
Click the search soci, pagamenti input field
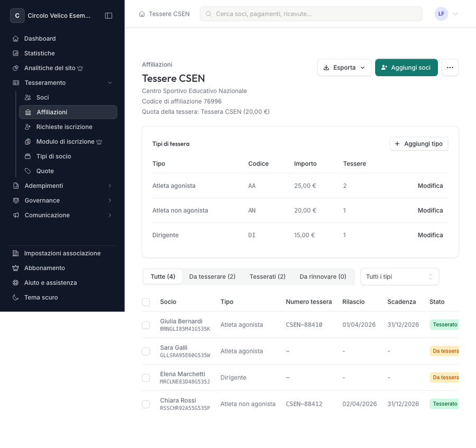point(311,14)
